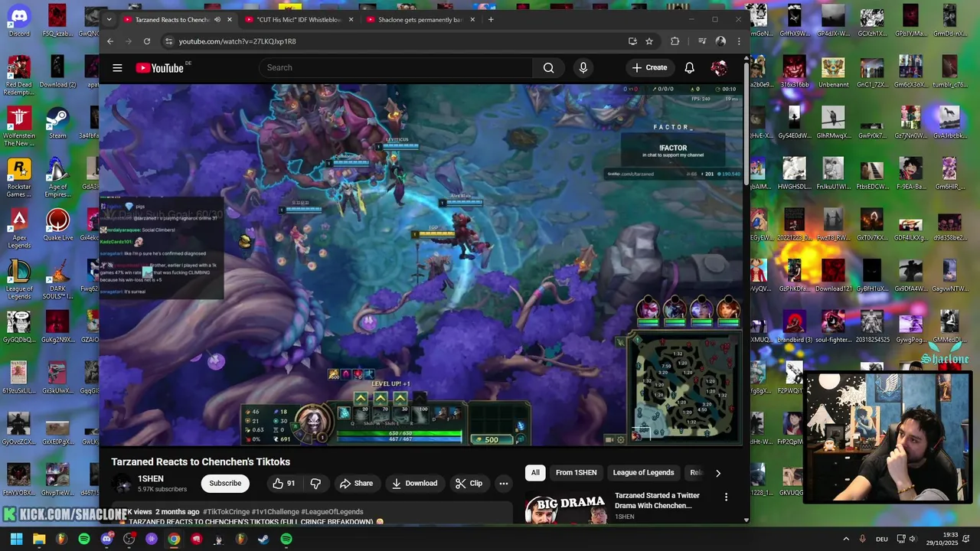Open Discord desktop shortcut
The width and height of the screenshot is (980, 551).
point(19,21)
